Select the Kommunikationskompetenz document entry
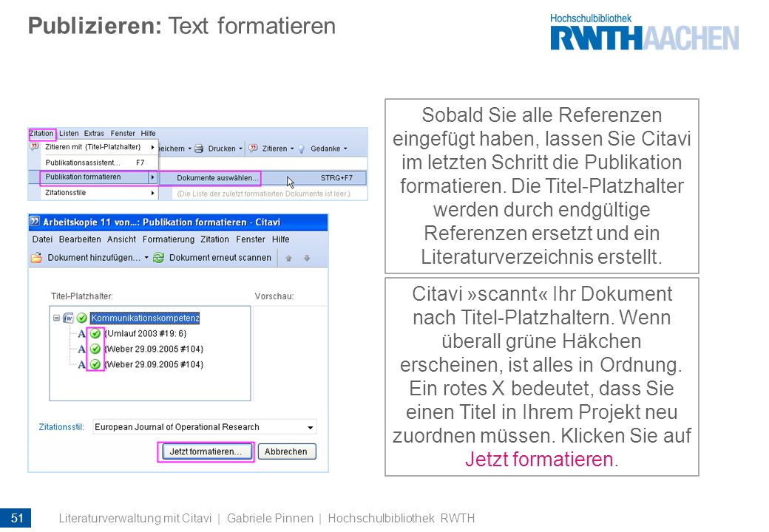 (145, 318)
